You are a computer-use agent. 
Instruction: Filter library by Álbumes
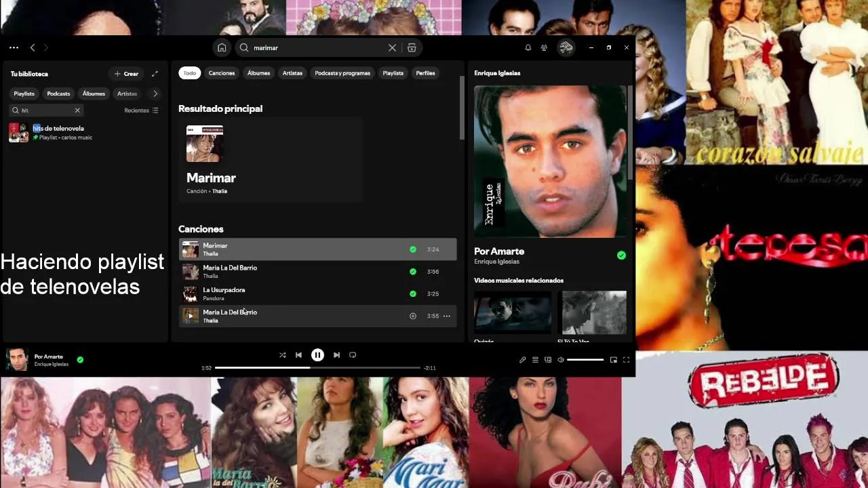tap(94, 94)
